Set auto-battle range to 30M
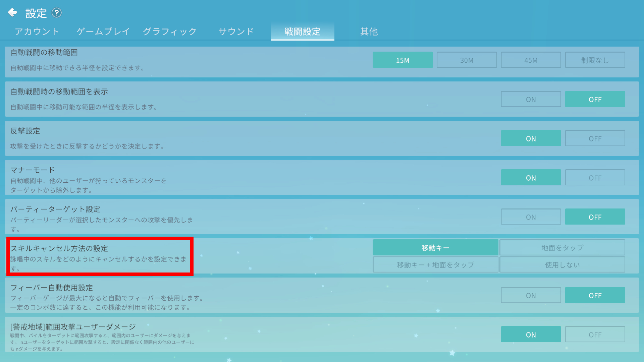644x362 pixels. [x=467, y=60]
